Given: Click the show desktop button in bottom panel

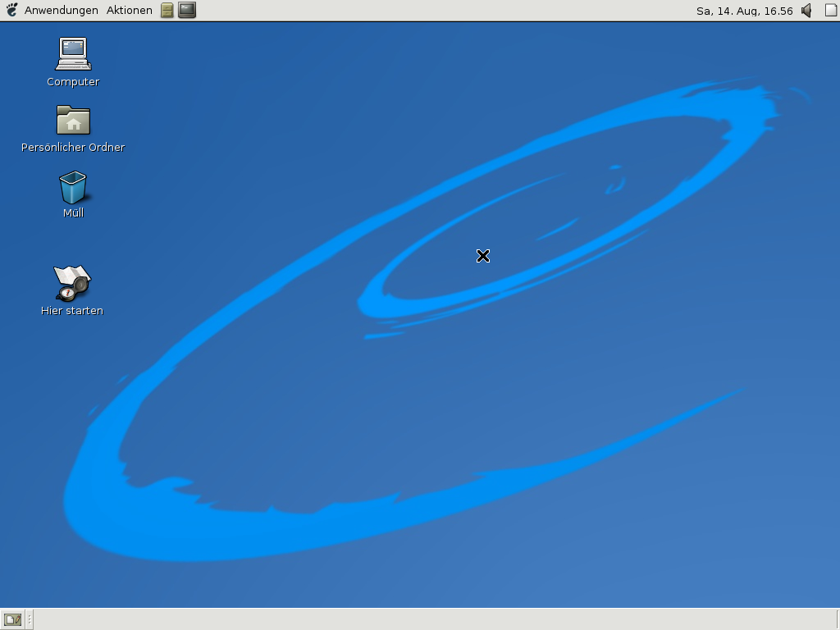Looking at the screenshot, I should 12,620.
